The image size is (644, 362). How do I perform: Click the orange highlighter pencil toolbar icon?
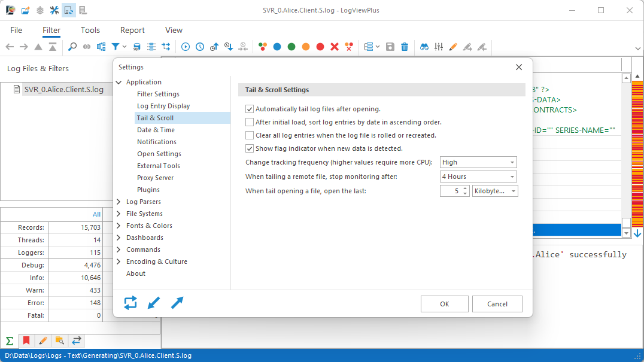(453, 47)
